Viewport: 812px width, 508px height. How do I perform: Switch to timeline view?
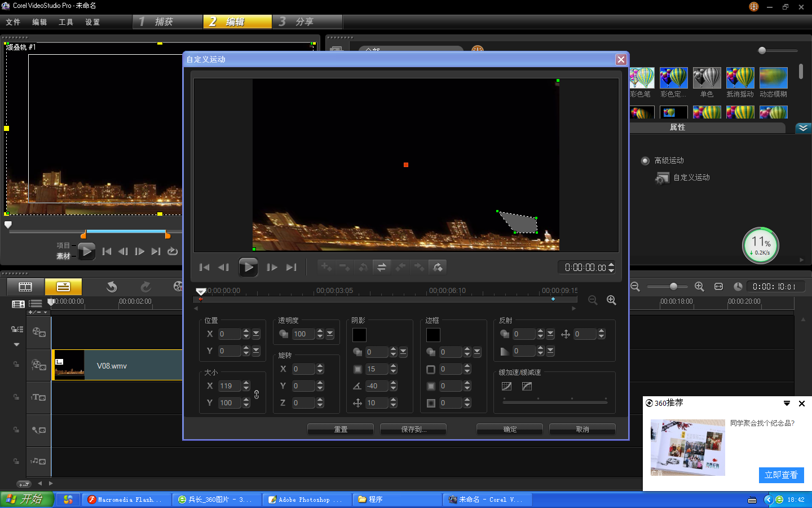(63, 287)
